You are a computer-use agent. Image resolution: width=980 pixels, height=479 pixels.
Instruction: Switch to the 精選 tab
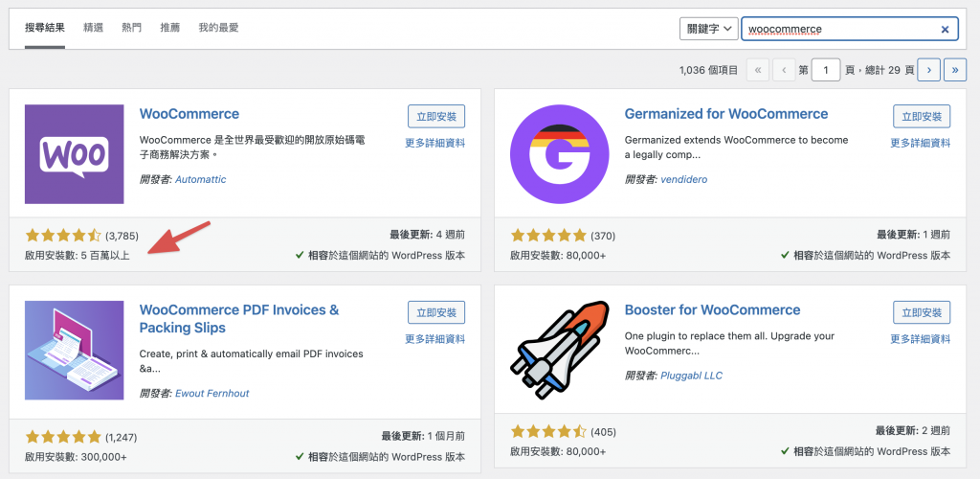click(x=93, y=28)
